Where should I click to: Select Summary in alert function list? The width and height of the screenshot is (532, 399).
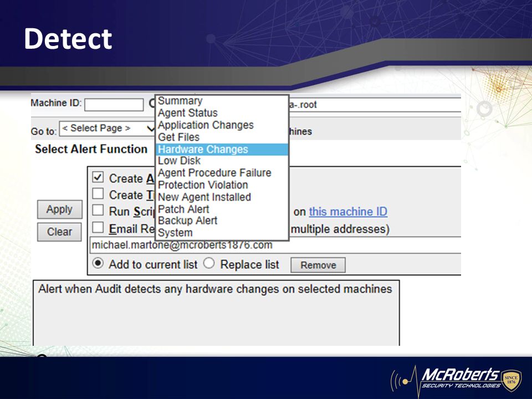pos(222,101)
